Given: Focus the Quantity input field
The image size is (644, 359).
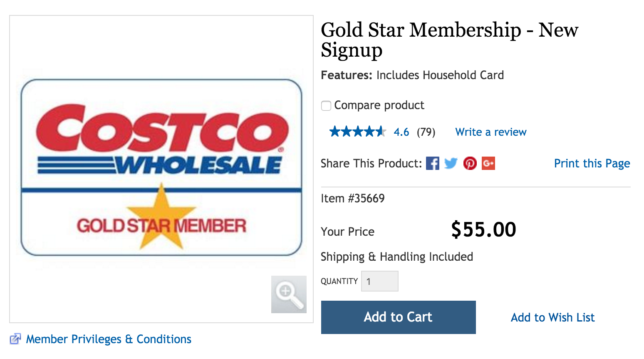Looking at the screenshot, I should (x=380, y=281).
